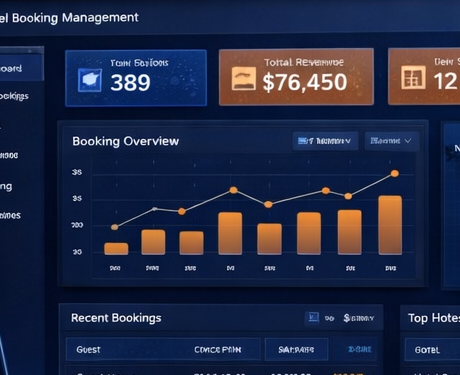Open the sidebar item below Bookings gap
Viewport: 460px width, 375px height.
(9, 155)
